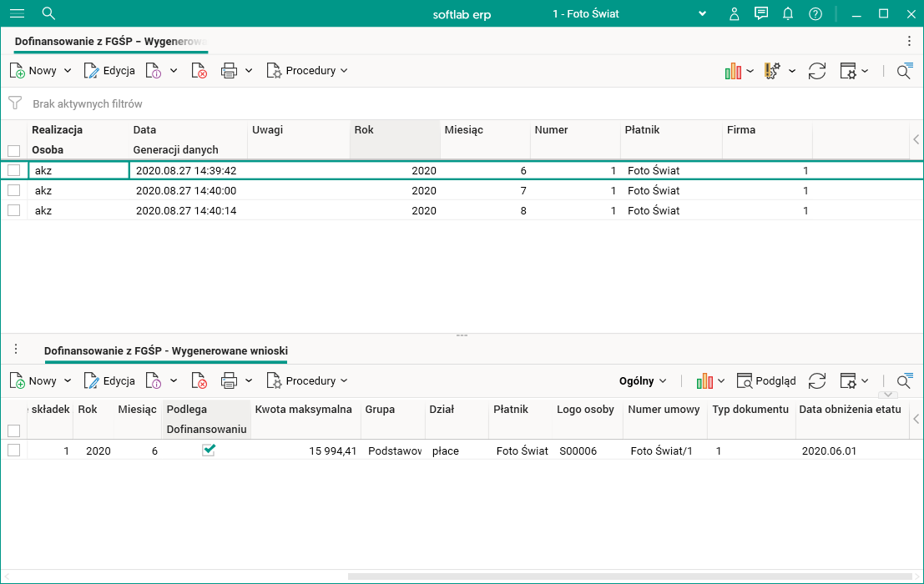
Task: Click the delete record icon in upper toolbar
Action: point(199,71)
